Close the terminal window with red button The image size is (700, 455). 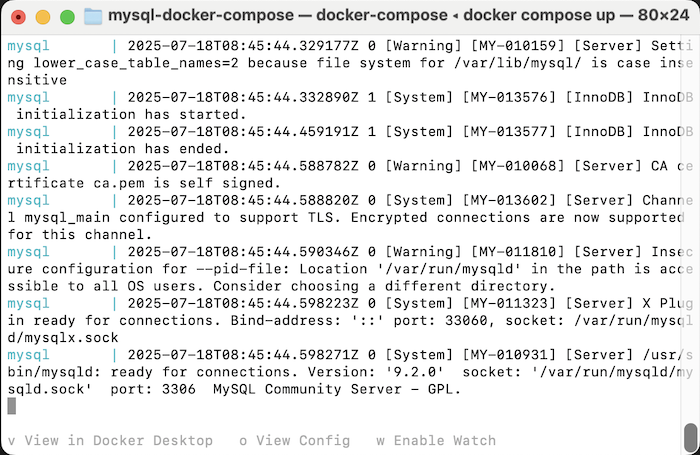(x=18, y=17)
